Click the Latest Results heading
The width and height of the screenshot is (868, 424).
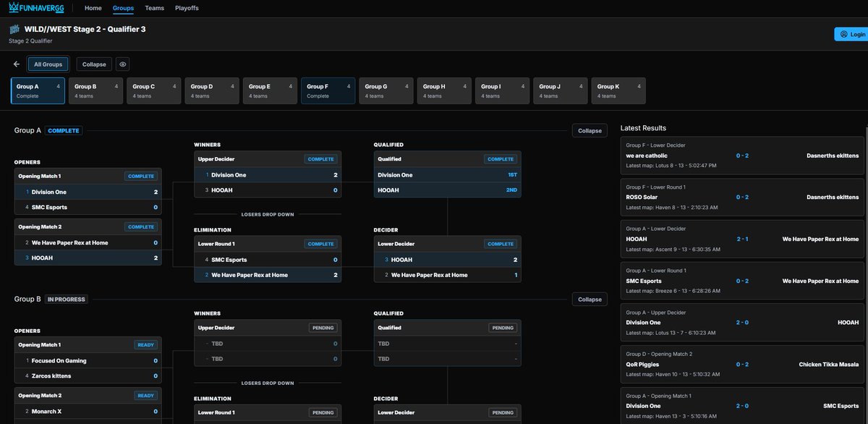coord(643,128)
